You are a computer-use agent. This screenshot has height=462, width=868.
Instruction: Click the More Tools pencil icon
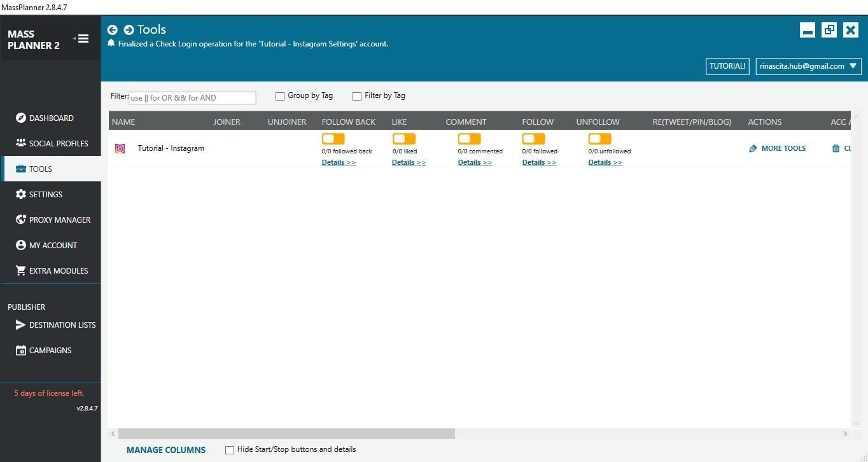point(753,148)
